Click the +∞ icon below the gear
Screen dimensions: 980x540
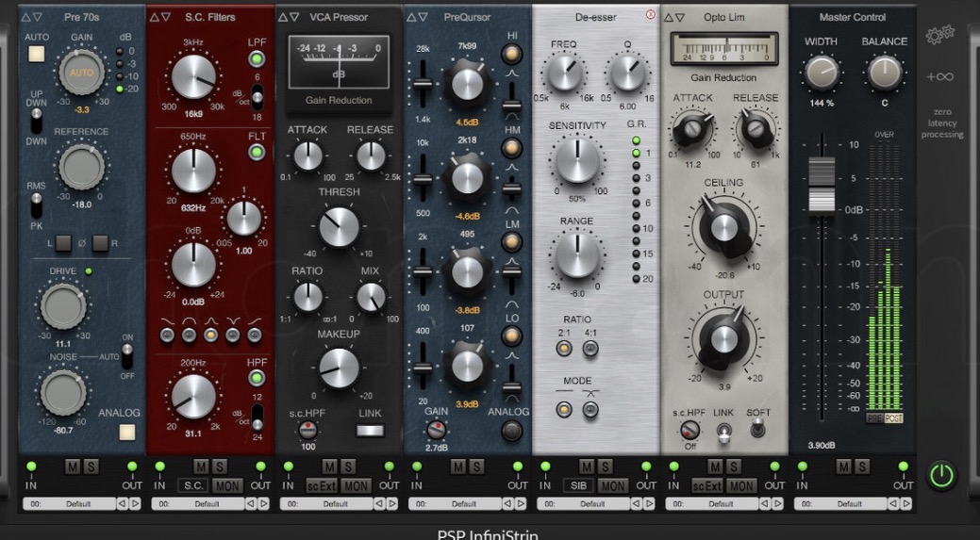click(x=940, y=76)
